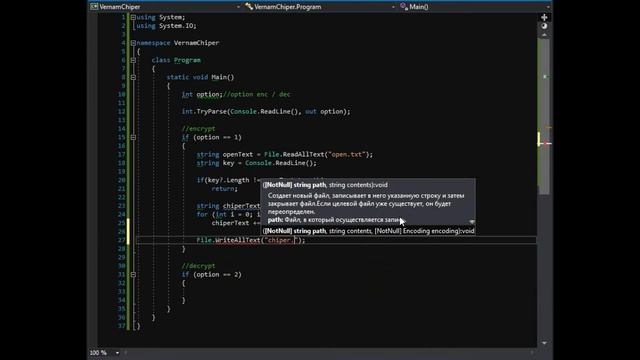Click "using System;" on line 1
640x360 pixels.
(160, 17)
